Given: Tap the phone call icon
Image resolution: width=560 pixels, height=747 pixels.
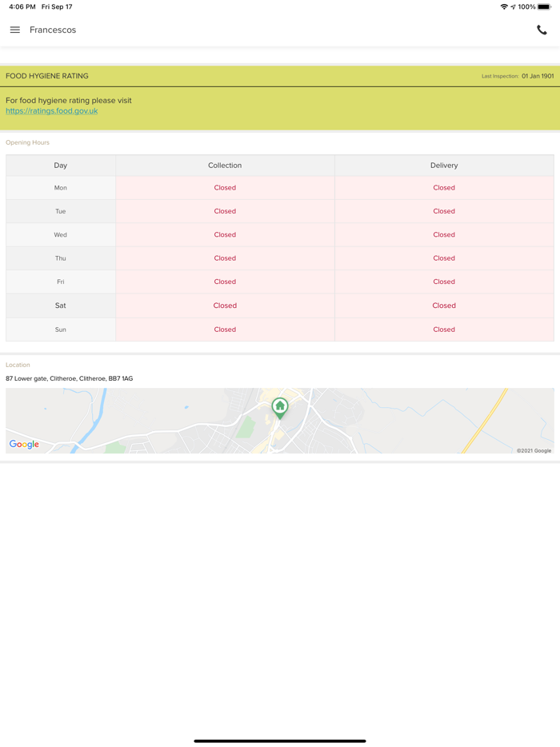Looking at the screenshot, I should coord(542,30).
